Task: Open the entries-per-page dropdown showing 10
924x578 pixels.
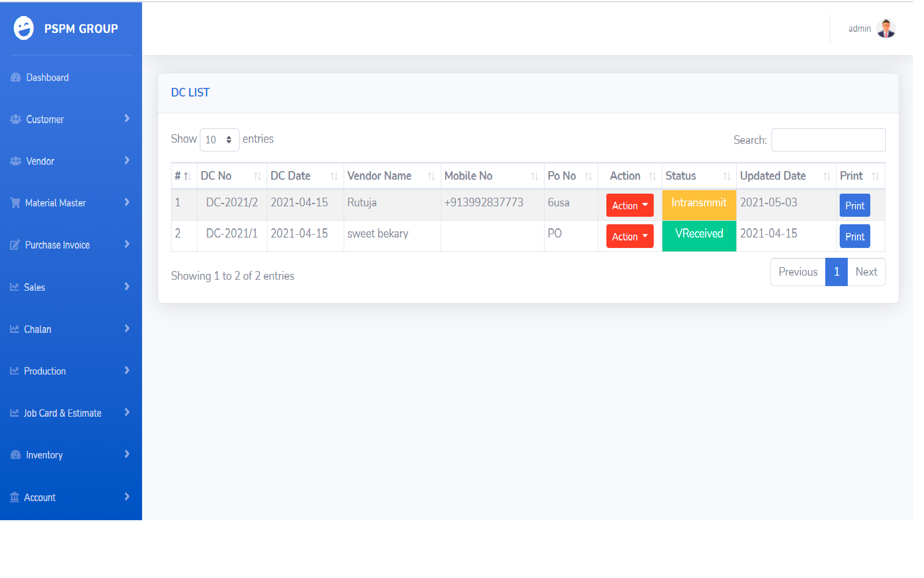Action: [219, 140]
